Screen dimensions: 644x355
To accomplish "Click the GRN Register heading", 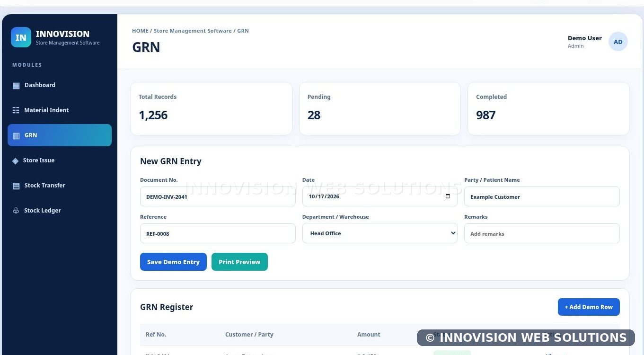I will pos(167,307).
